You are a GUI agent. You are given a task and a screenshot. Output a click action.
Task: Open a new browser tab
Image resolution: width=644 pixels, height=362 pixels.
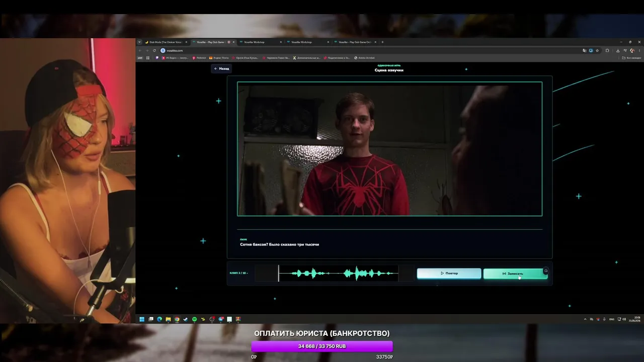382,42
